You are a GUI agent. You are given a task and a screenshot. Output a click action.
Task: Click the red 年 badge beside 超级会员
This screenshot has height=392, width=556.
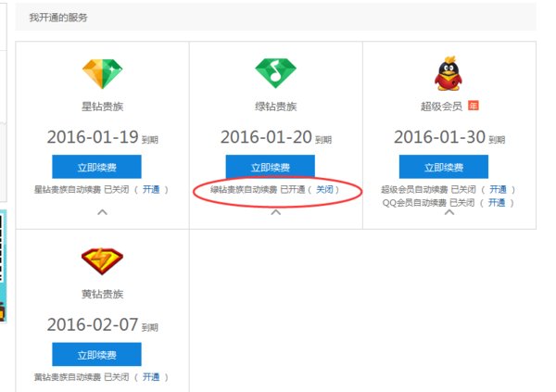[x=473, y=106]
